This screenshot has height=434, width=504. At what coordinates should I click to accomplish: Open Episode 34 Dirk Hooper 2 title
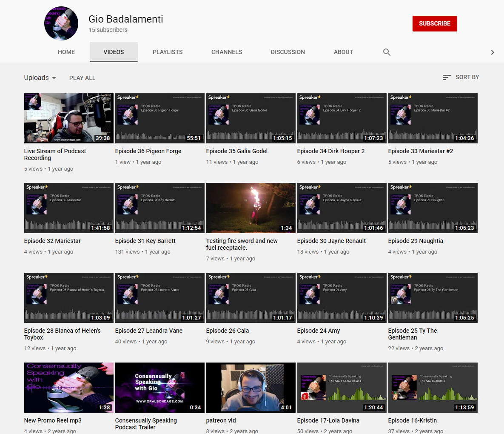[331, 151]
